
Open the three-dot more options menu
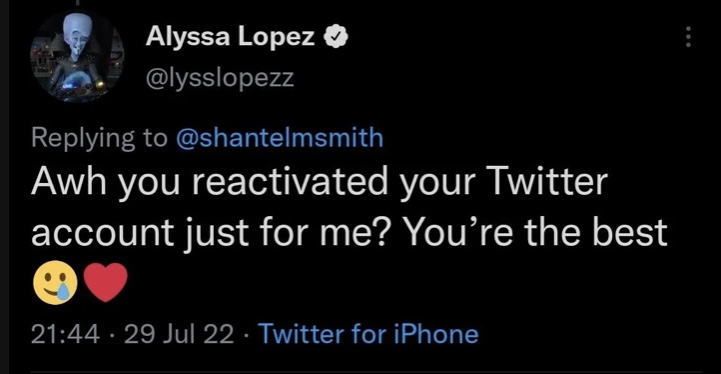[x=688, y=37]
